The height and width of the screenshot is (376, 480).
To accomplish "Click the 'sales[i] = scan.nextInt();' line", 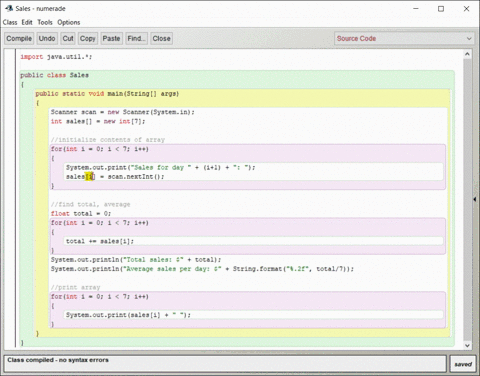I will (x=115, y=177).
